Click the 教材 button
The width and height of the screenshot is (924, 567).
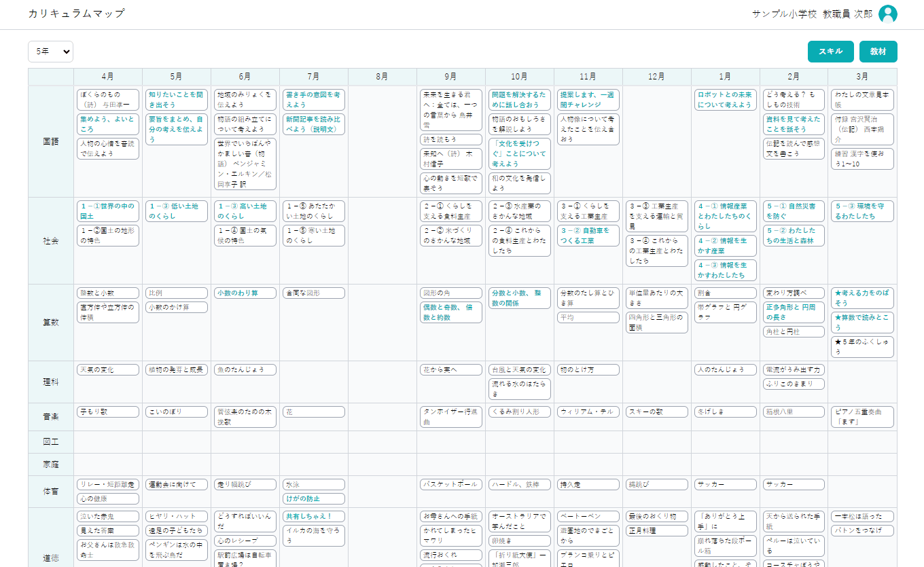pos(878,52)
